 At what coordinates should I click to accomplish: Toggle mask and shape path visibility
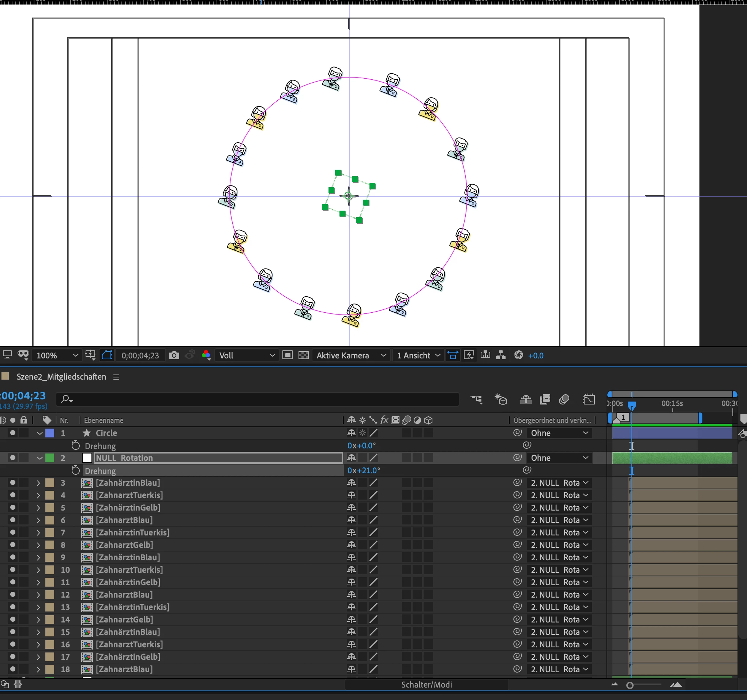click(x=107, y=355)
